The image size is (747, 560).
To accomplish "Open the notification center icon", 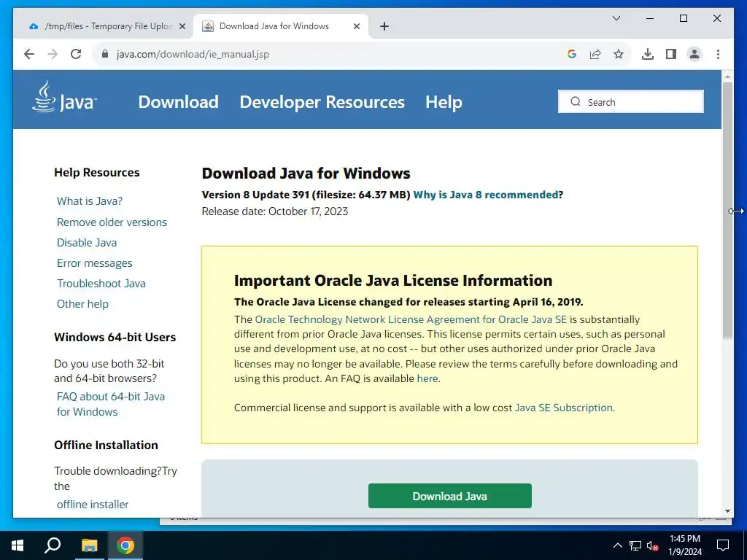I will pyautogui.click(x=723, y=545).
